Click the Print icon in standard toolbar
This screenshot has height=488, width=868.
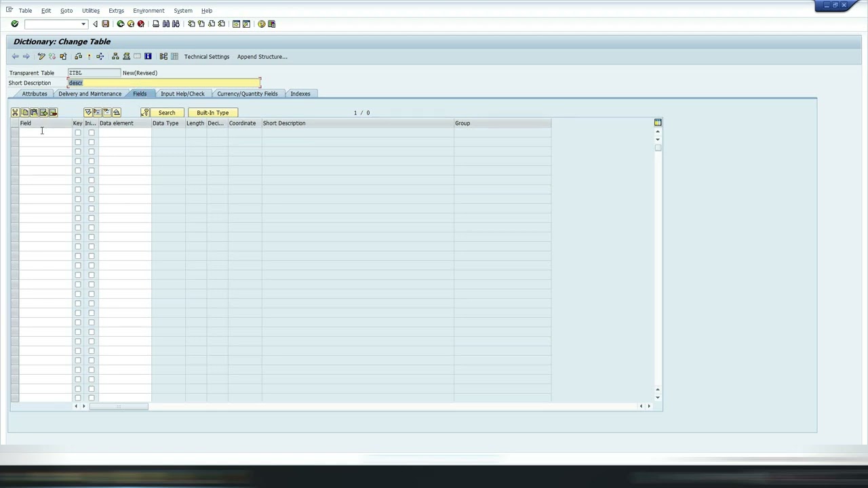(x=156, y=24)
